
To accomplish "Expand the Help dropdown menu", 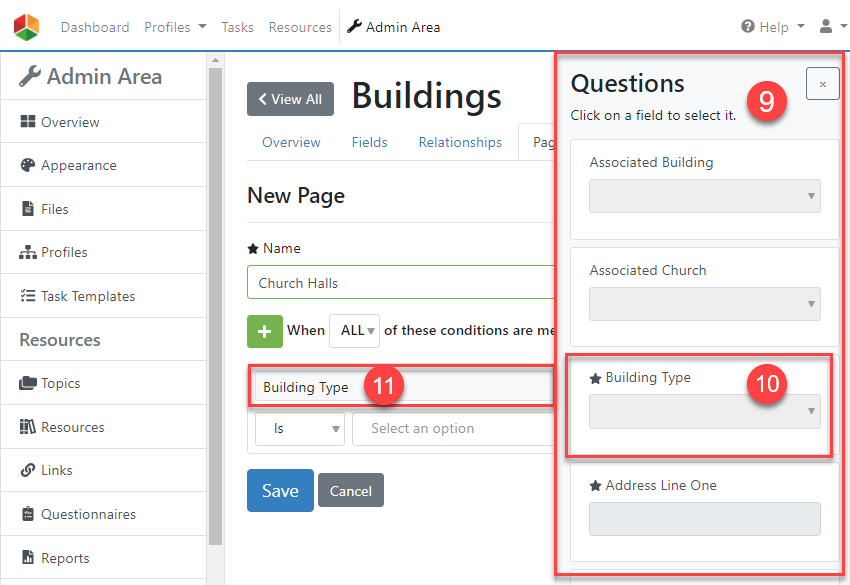I will (x=773, y=27).
